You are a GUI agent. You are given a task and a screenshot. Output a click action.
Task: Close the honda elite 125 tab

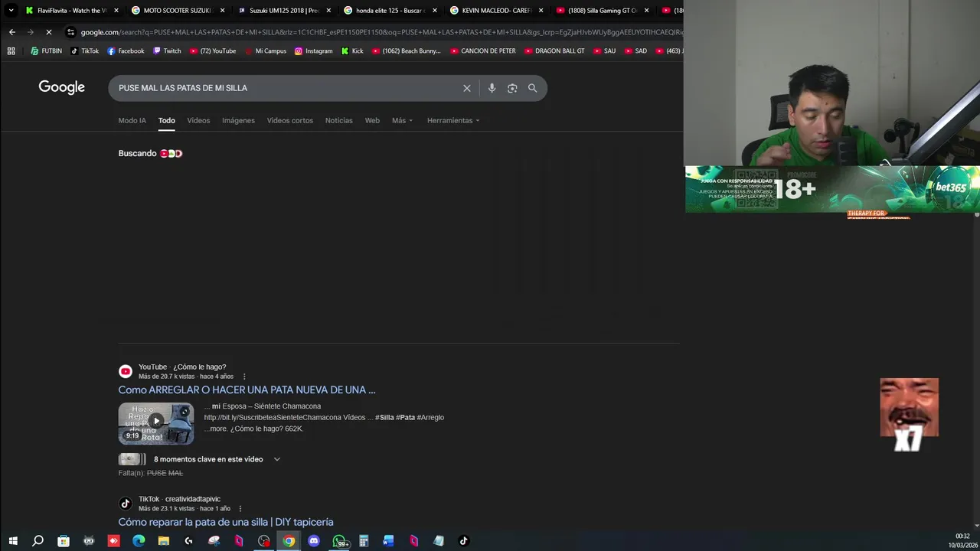[x=434, y=11]
